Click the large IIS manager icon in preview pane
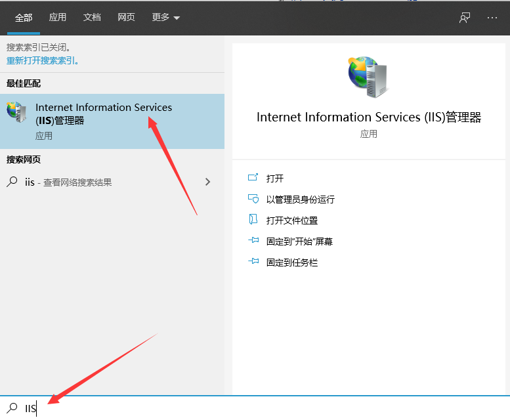The height and width of the screenshot is (420, 510). (x=368, y=77)
